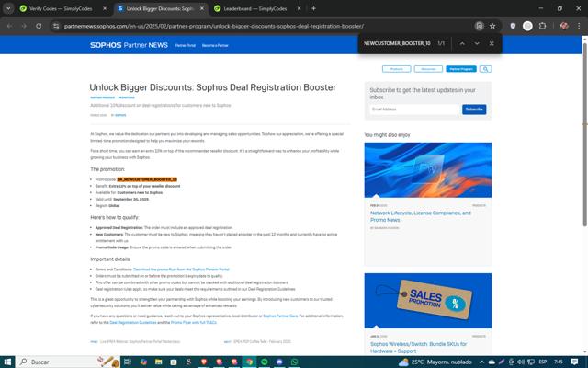Open the Chrome profile avatar
588x368 pixels.
tap(563, 26)
